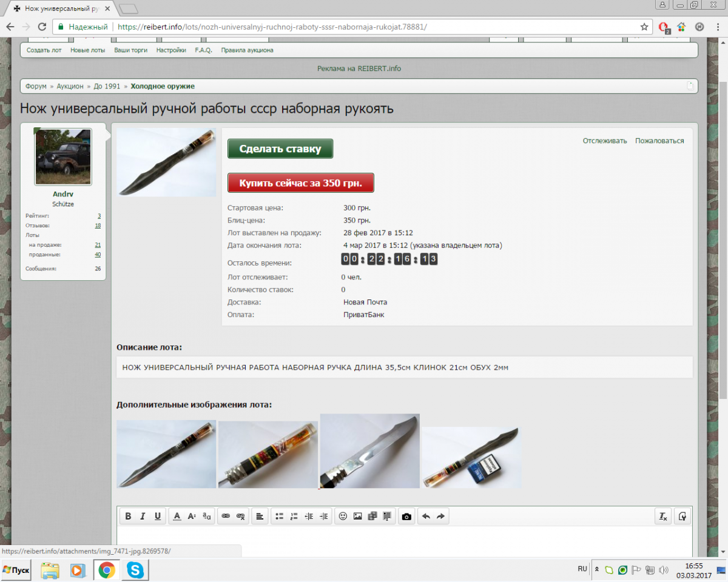Open the 'Правила аукциона' menu item
Viewport: 728px width, 582px height.
coord(247,50)
